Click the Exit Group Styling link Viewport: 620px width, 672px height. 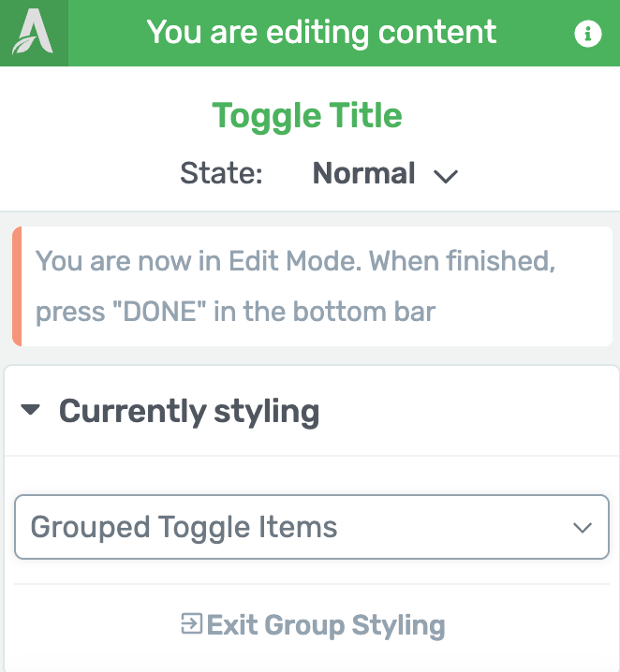click(x=313, y=625)
